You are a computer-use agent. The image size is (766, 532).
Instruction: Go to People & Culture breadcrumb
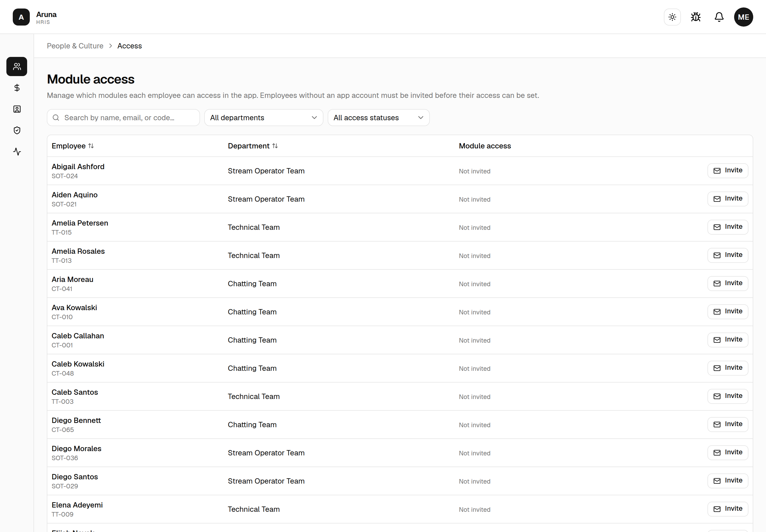(x=75, y=46)
